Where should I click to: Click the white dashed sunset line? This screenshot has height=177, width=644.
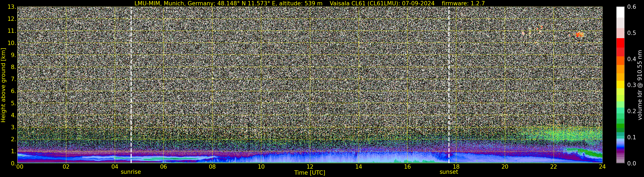[x=449, y=85]
